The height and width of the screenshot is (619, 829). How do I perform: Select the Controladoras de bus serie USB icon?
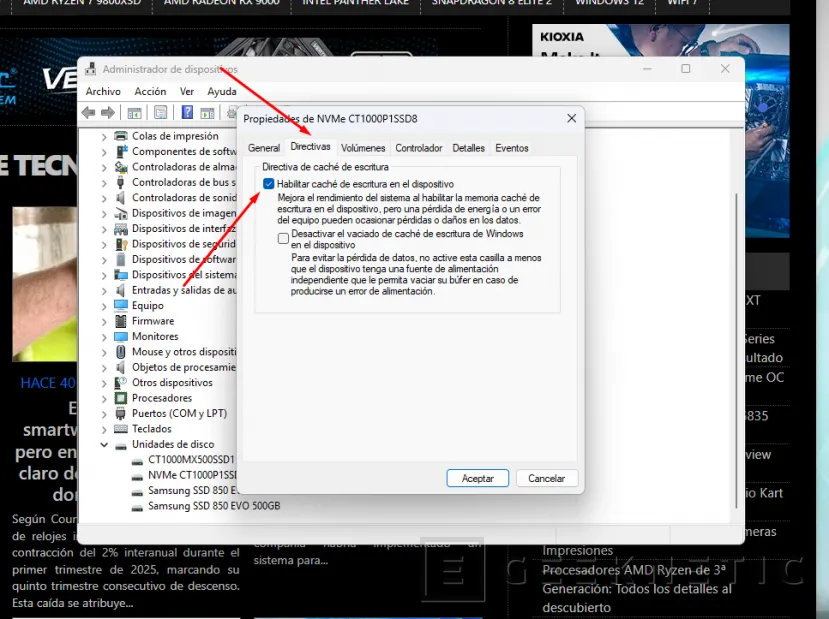coord(121,182)
